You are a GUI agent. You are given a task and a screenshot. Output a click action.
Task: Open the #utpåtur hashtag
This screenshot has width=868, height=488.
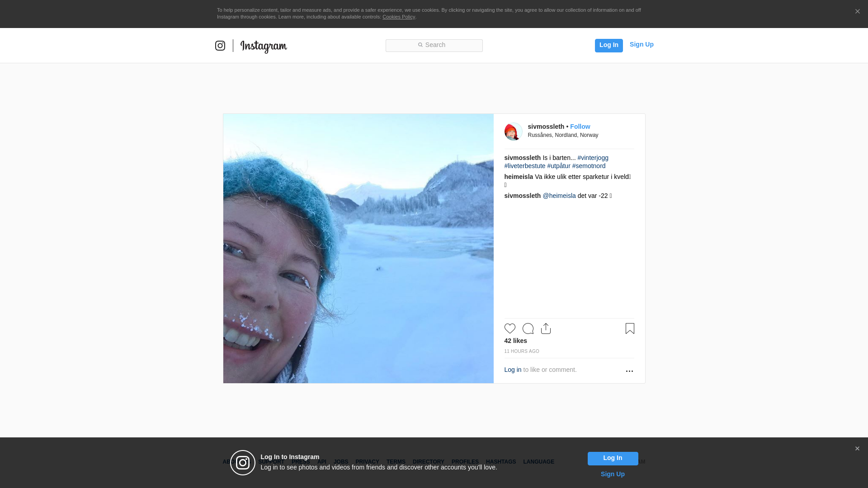(x=558, y=166)
